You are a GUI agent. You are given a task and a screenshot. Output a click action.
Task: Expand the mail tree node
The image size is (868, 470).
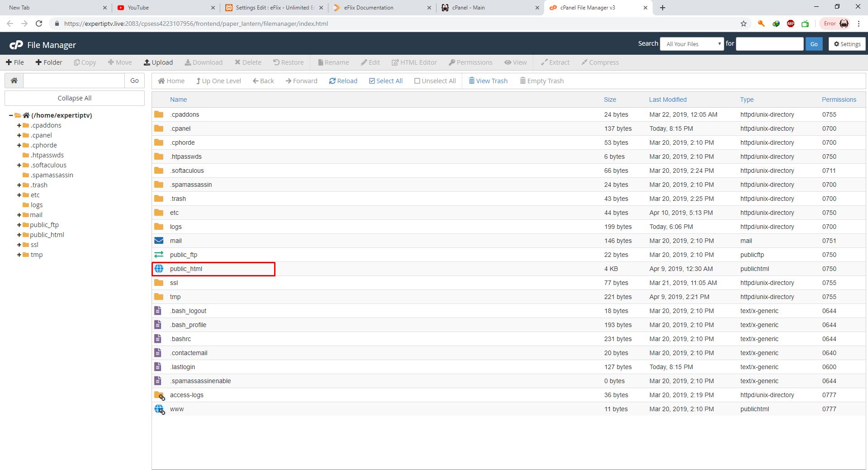[x=19, y=215]
